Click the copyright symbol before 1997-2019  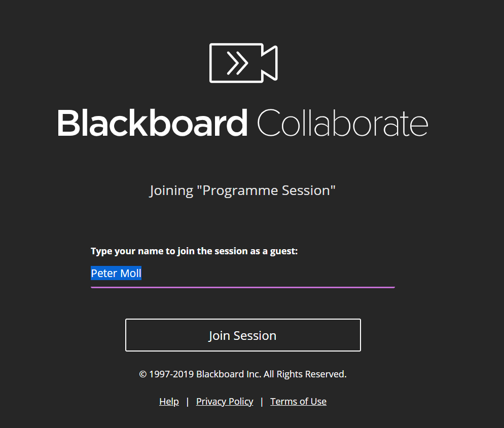tap(142, 374)
